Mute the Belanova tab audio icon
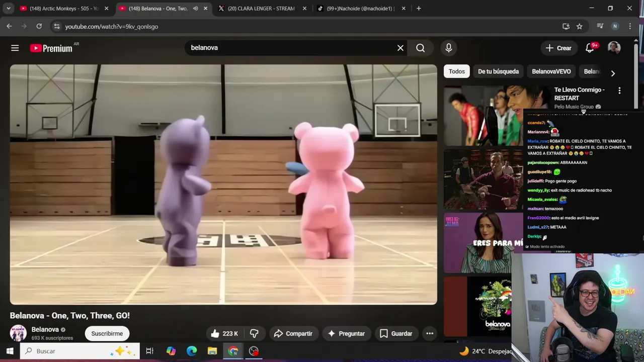 (195, 9)
